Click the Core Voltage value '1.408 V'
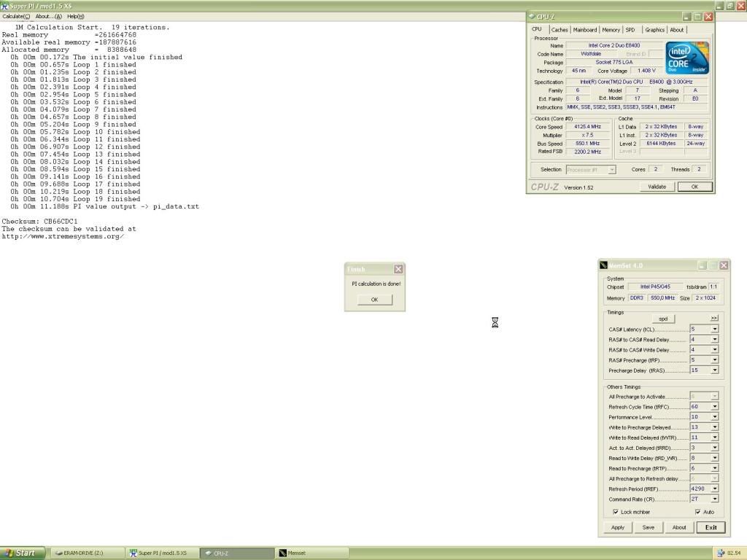 coord(646,71)
